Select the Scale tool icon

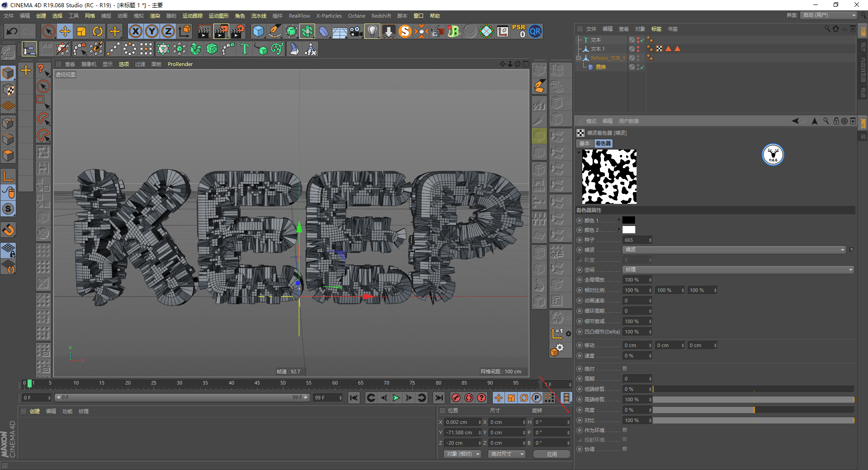point(81,31)
